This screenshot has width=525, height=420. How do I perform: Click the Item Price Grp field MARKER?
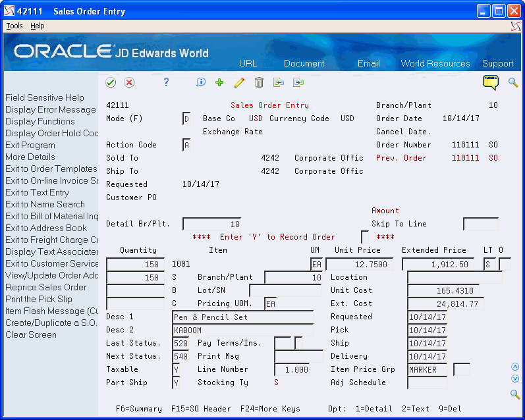428,369
